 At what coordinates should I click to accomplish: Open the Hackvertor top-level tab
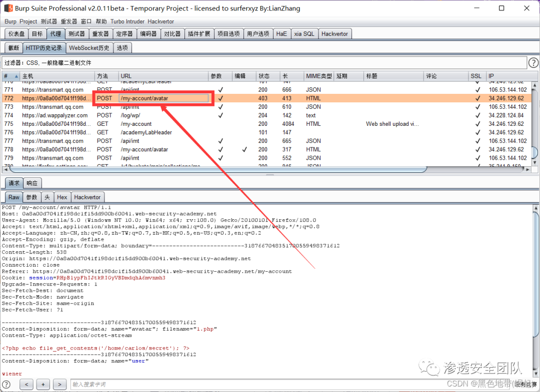click(x=334, y=33)
